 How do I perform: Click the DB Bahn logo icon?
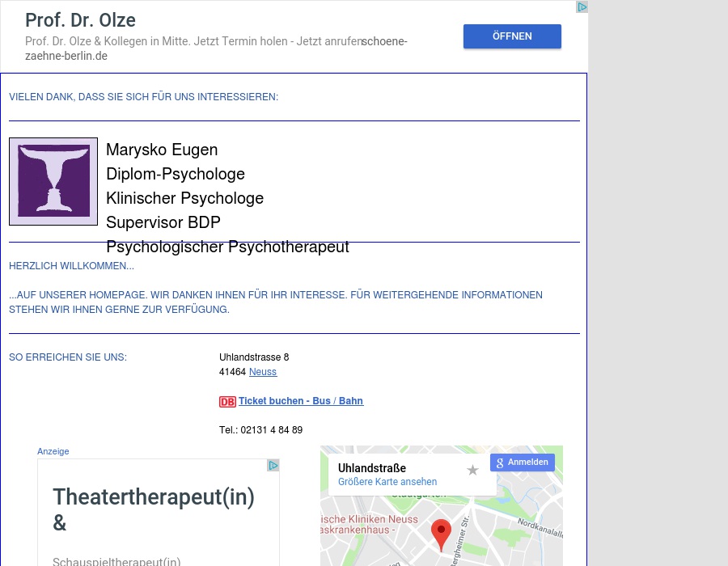[x=227, y=402]
